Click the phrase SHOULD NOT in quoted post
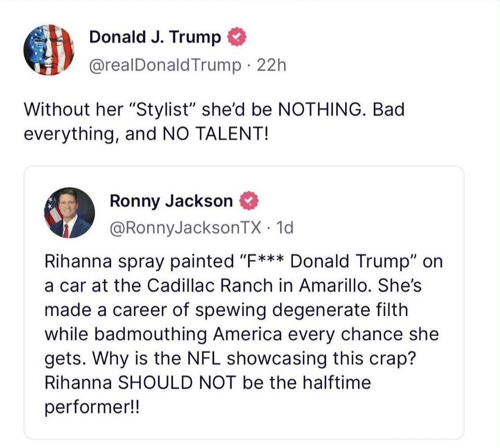 (x=178, y=382)
